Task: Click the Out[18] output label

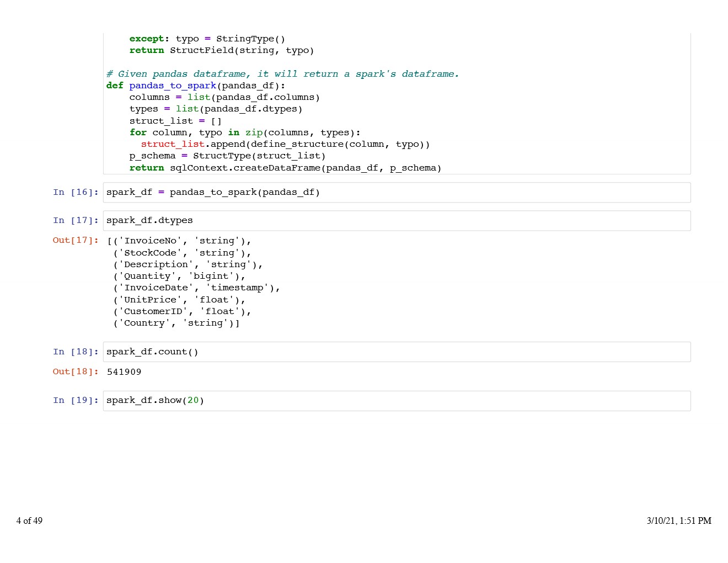Action: click(76, 372)
